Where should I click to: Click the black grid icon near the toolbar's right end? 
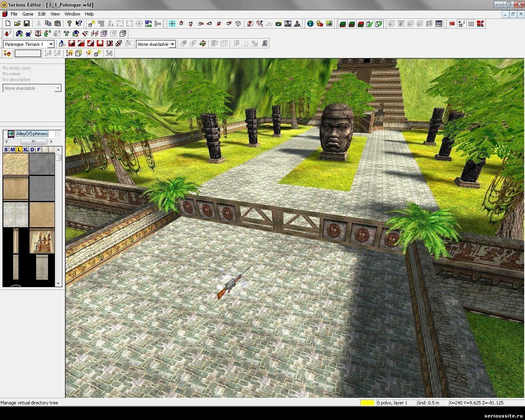471,24
